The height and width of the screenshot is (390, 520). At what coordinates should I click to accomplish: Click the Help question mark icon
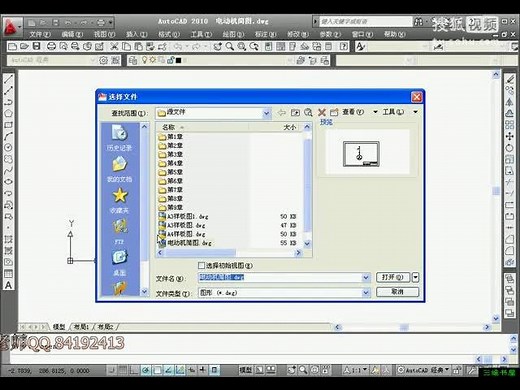[344, 47]
